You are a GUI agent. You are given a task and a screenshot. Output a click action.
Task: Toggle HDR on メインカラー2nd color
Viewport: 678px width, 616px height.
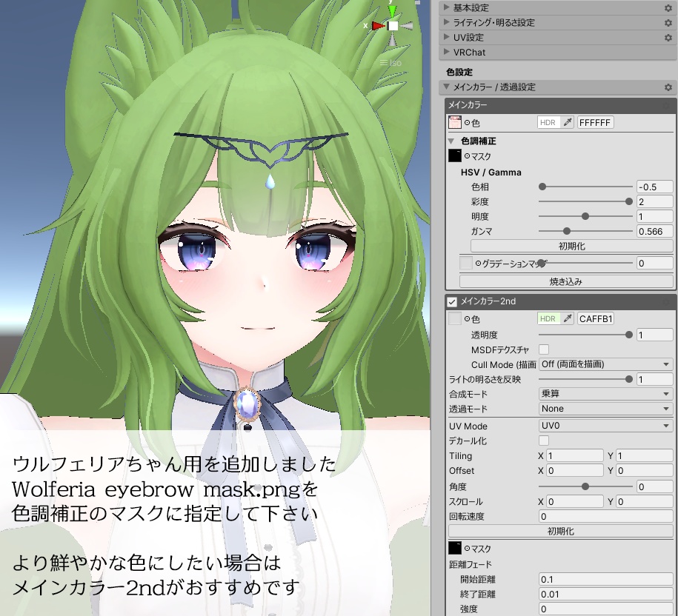(548, 319)
